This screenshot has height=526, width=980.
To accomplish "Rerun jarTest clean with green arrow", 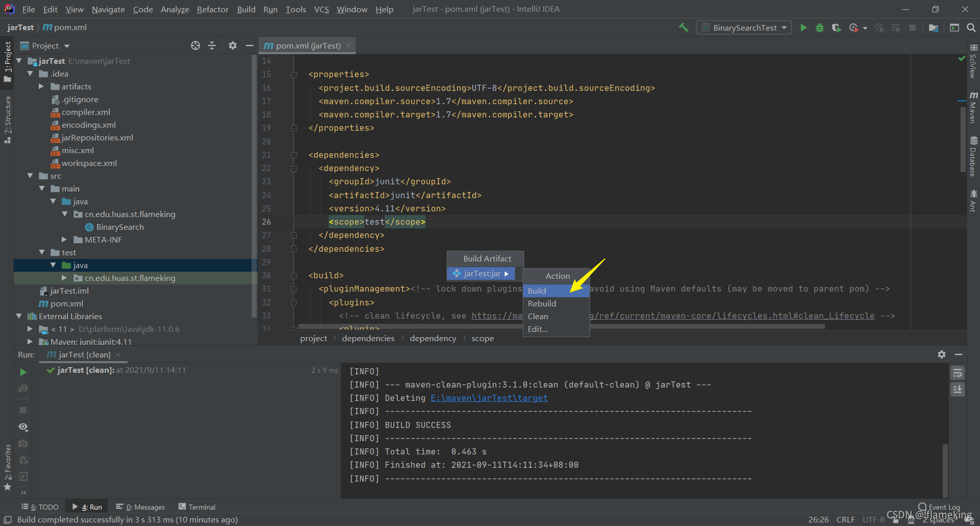I will (x=23, y=372).
